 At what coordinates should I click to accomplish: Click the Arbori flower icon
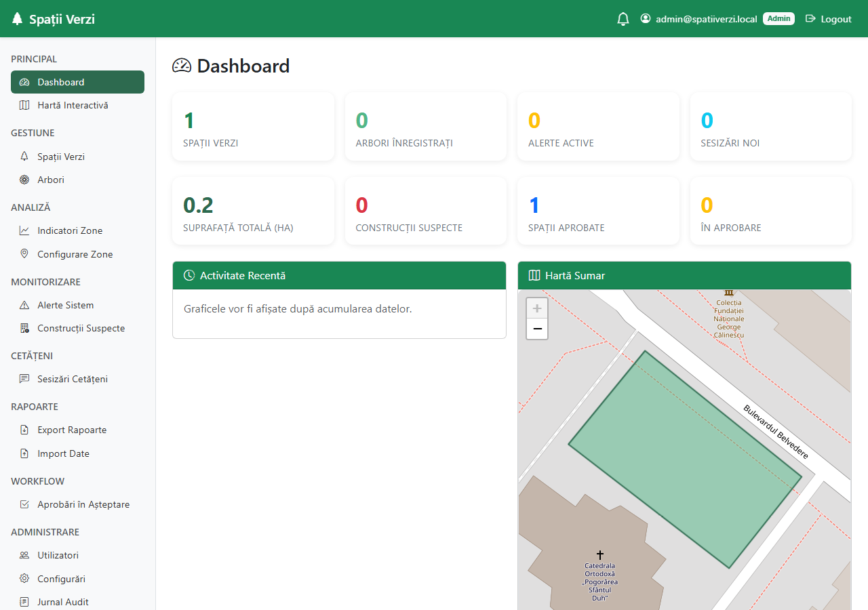pos(24,180)
